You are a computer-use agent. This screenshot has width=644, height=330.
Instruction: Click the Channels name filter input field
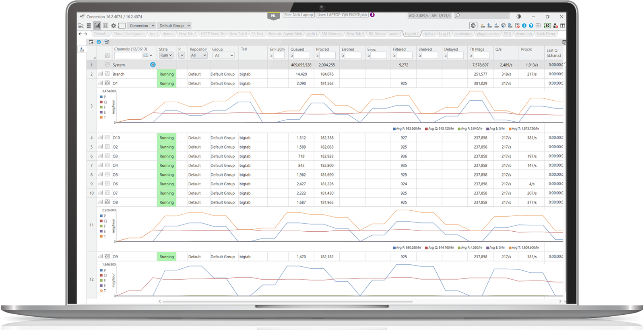(x=128, y=55)
